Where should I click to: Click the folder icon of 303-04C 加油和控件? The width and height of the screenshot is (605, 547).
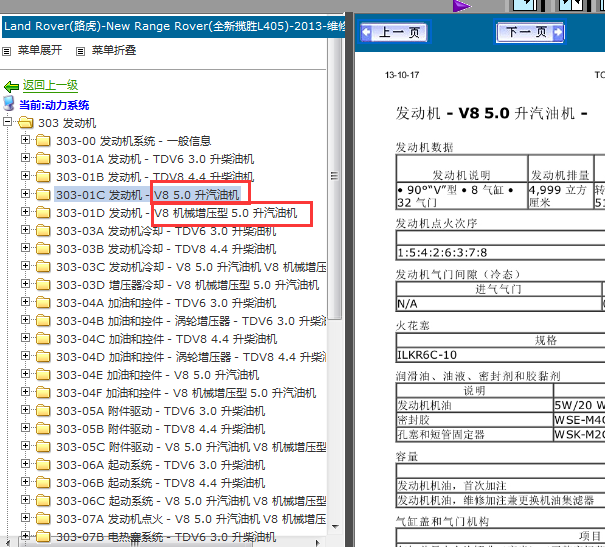43,339
